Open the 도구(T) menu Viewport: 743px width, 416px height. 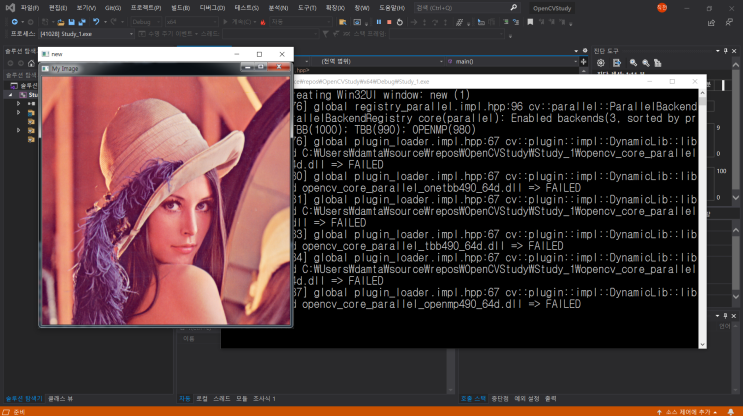point(307,8)
